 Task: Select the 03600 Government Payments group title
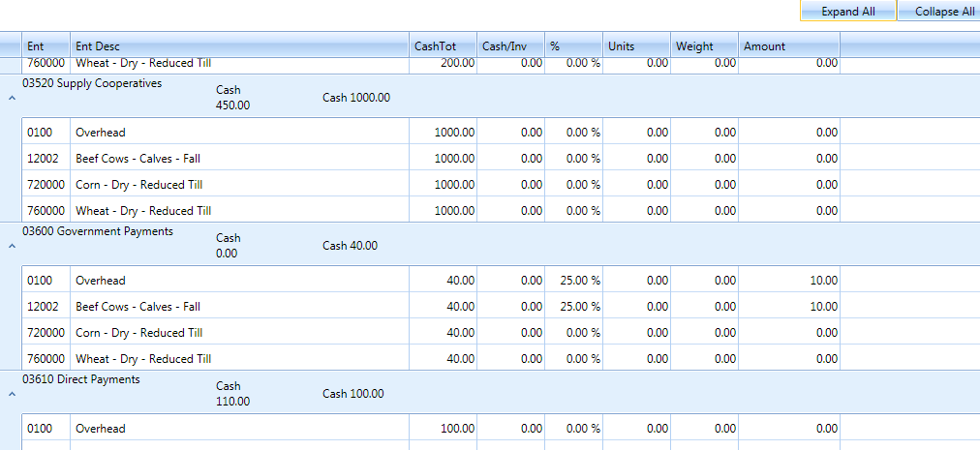tap(98, 231)
